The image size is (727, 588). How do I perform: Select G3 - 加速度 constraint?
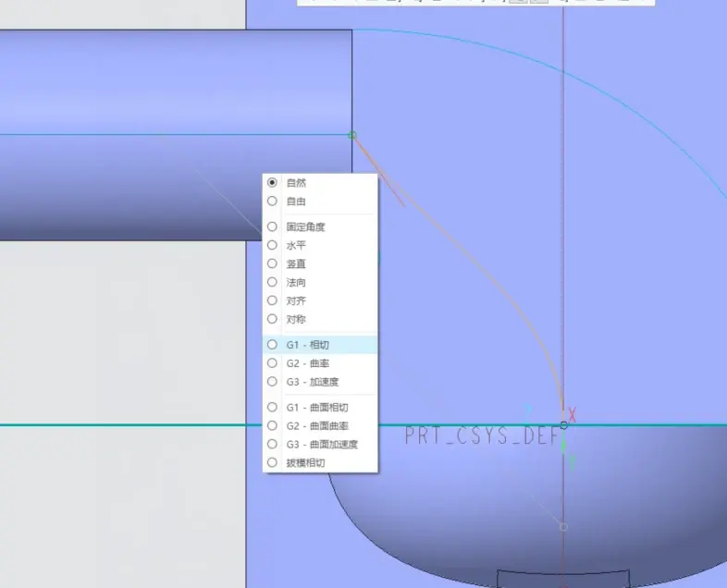coord(320,382)
